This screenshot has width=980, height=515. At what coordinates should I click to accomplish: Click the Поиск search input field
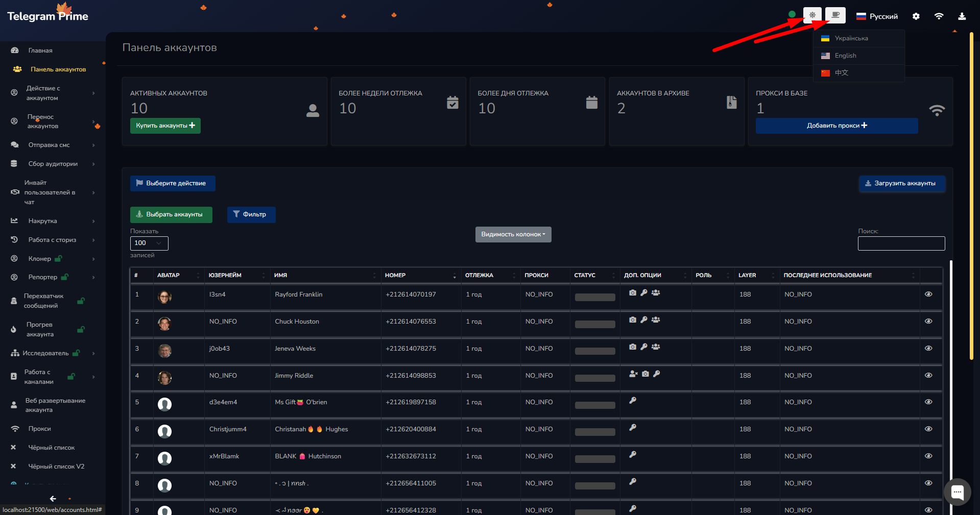(901, 243)
